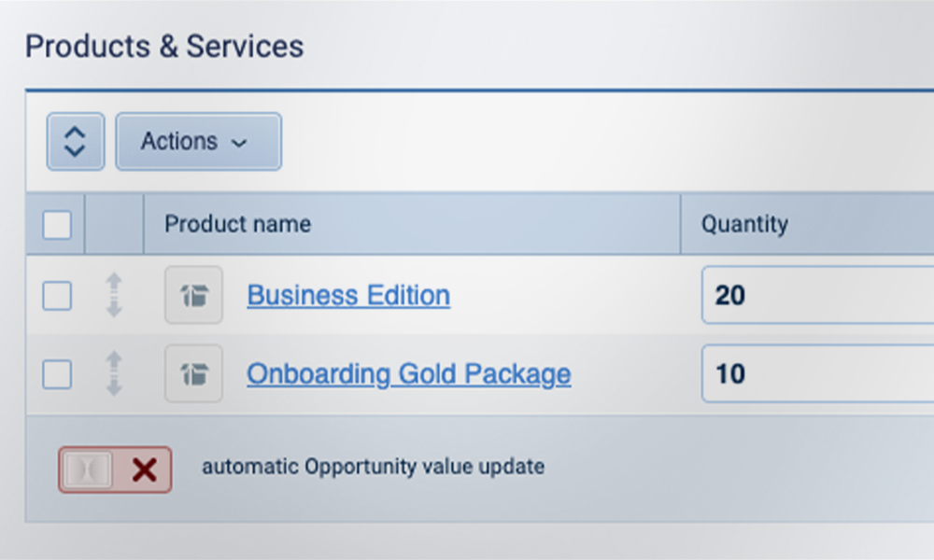The width and height of the screenshot is (934, 560).
Task: Click the product box icon beside Onboarding Gold Package
Action: 193,374
